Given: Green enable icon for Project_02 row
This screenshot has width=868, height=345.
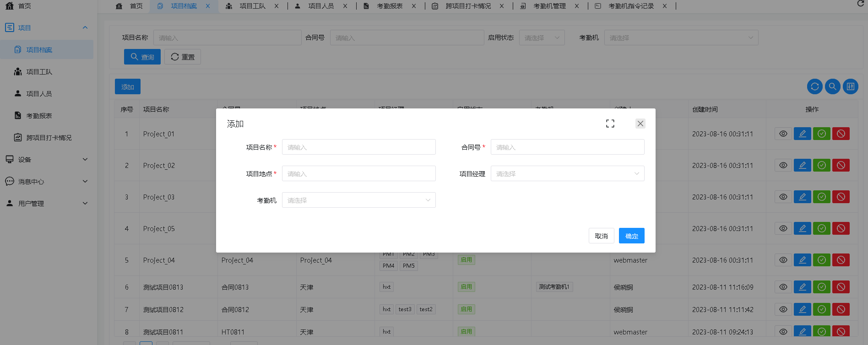Looking at the screenshot, I should pyautogui.click(x=822, y=165).
